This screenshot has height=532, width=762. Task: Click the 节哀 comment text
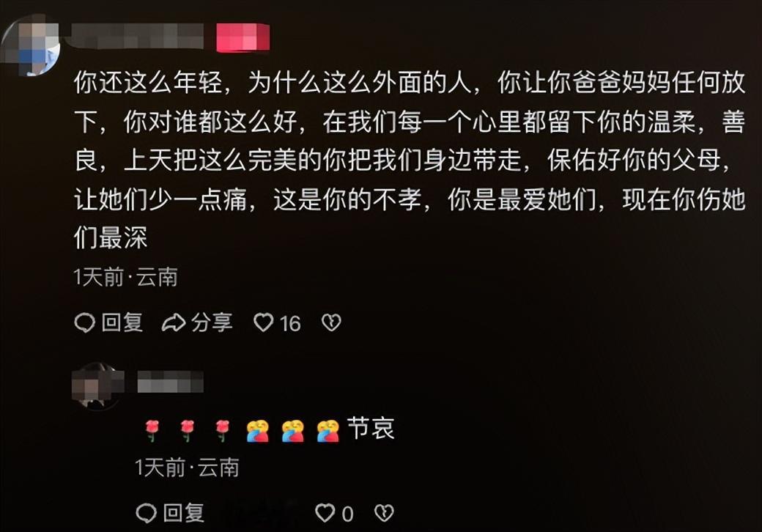pyautogui.click(x=371, y=429)
